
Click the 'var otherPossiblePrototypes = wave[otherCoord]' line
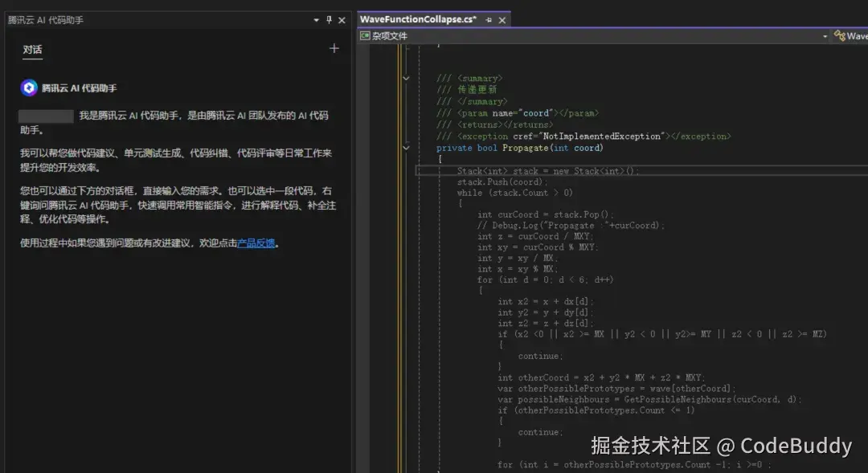pos(616,389)
